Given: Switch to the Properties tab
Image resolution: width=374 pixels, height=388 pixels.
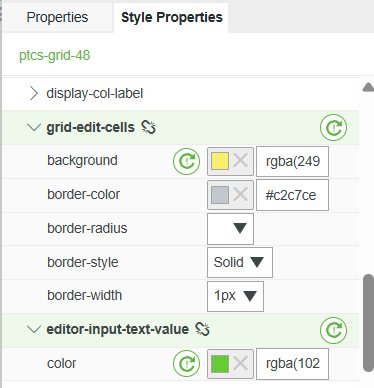Looking at the screenshot, I should [57, 17].
